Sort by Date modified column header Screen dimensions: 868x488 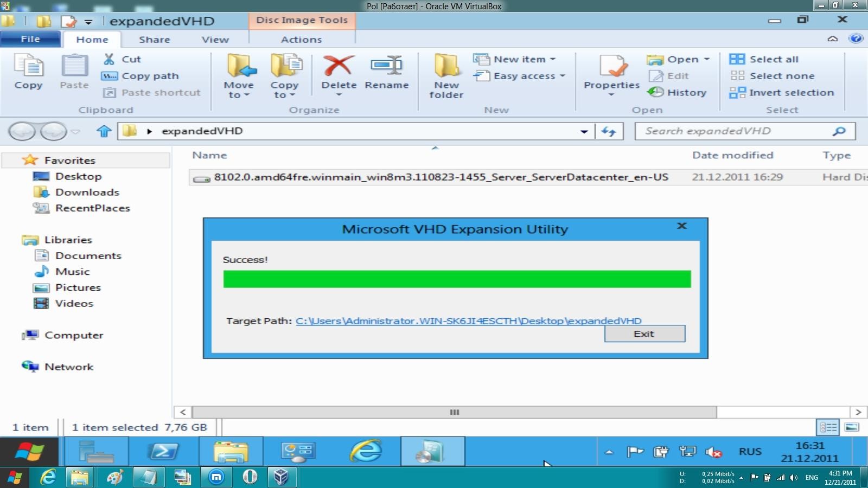[x=732, y=155]
